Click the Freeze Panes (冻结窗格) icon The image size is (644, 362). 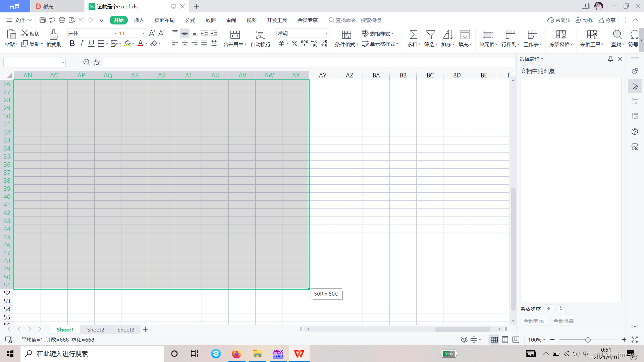(x=561, y=35)
